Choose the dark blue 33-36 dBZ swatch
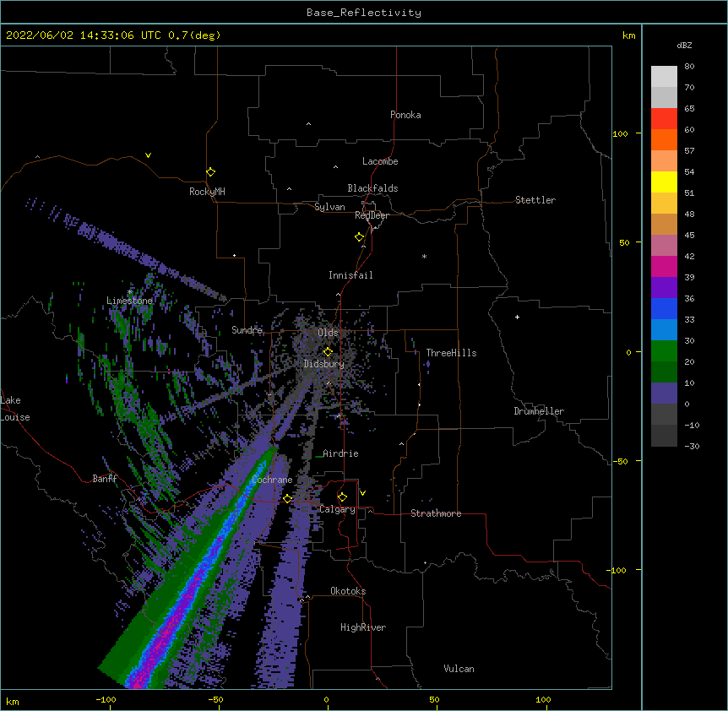The width and height of the screenshot is (728, 711). click(664, 308)
